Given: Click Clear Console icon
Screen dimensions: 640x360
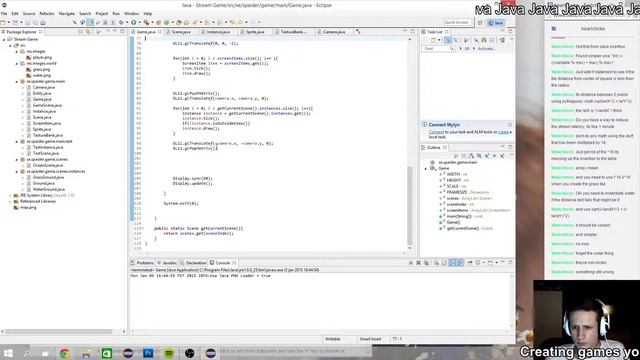Looking at the screenshot, I should (x=436, y=263).
